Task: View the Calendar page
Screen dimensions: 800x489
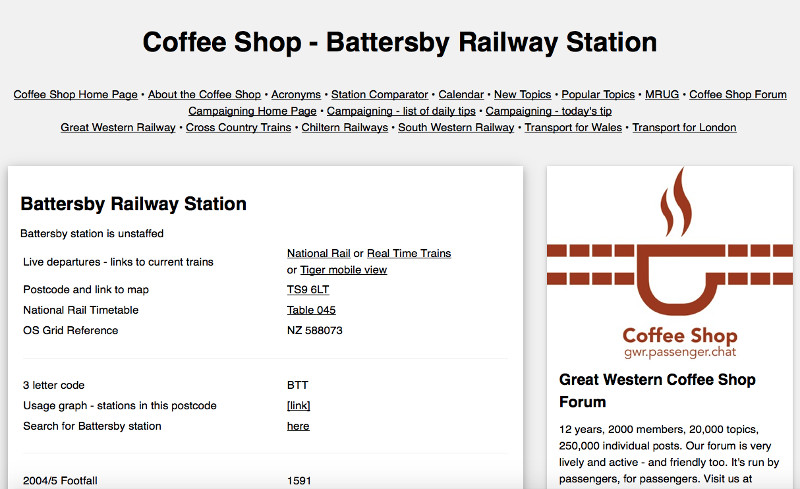Action: coord(461,95)
